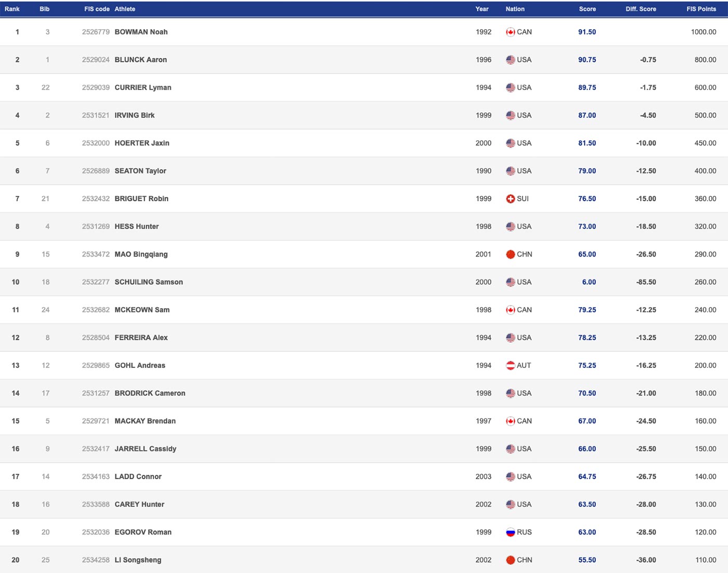Click the FIS Points column header
The height and width of the screenshot is (573, 728).
[701, 9]
